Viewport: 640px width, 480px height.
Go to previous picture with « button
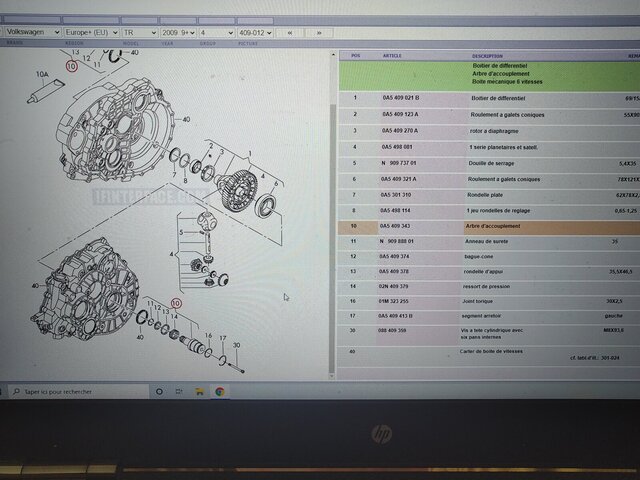click(x=290, y=33)
